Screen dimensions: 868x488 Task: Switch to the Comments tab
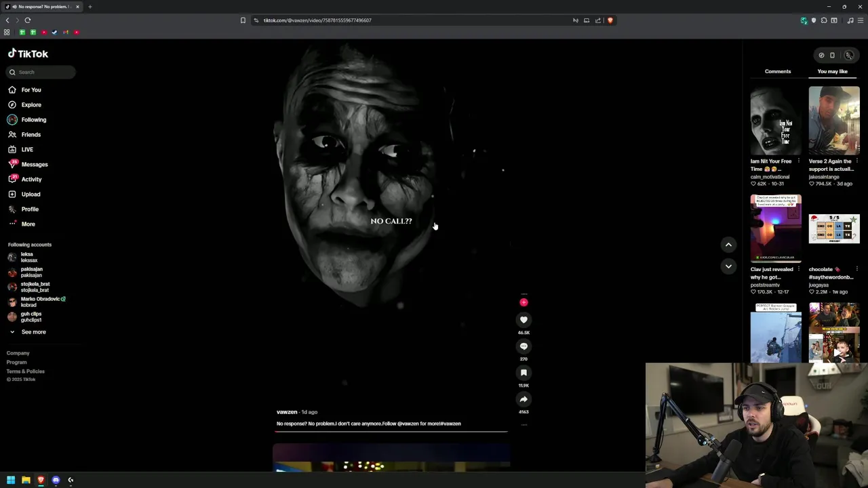tap(778, 71)
